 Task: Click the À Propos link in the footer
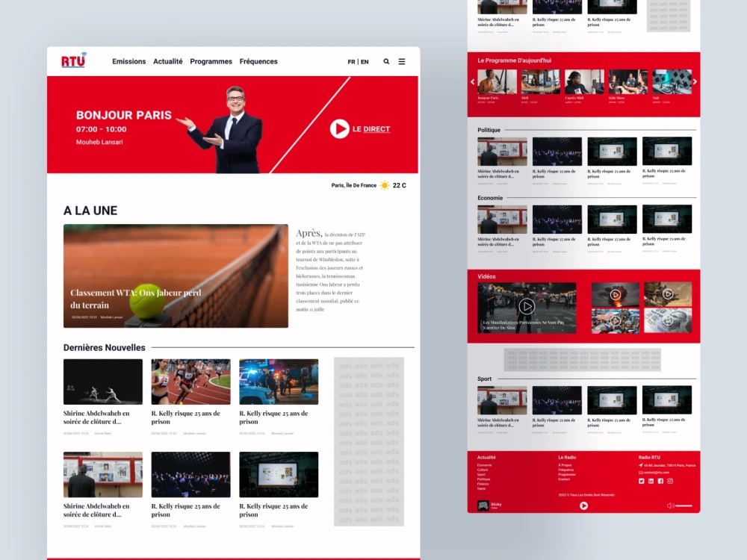(565, 465)
